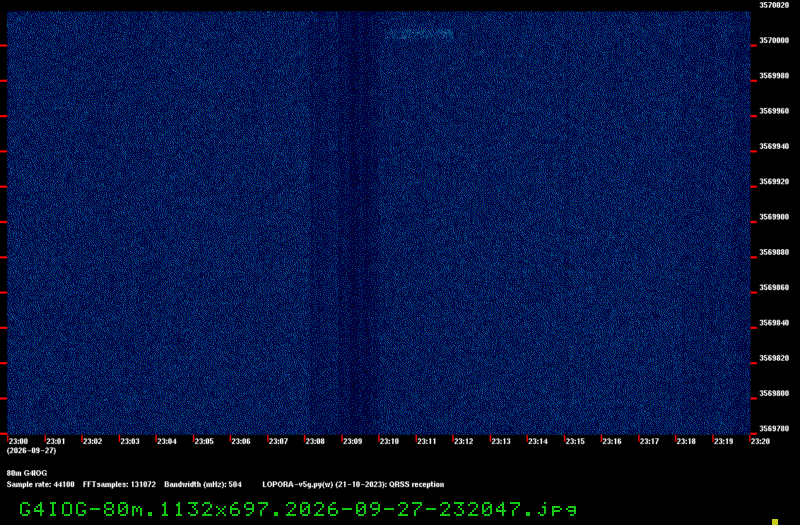
Task: Select the Sample rate: 44100 text
Action: pos(40,485)
